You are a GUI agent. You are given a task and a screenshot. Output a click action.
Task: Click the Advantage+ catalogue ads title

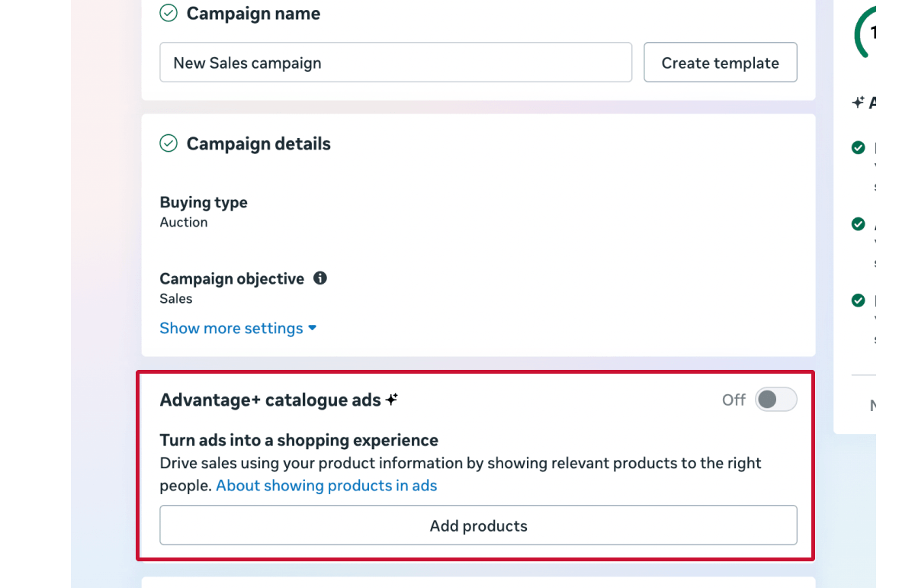click(270, 400)
